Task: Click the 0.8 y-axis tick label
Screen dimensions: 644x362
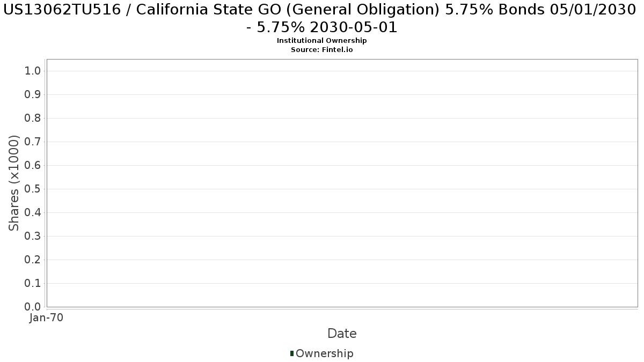Action: (x=33, y=119)
